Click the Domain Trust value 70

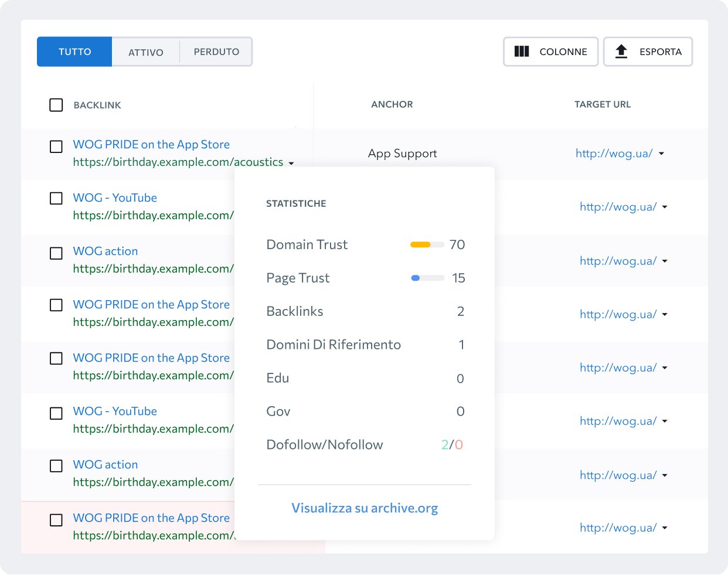pos(457,244)
